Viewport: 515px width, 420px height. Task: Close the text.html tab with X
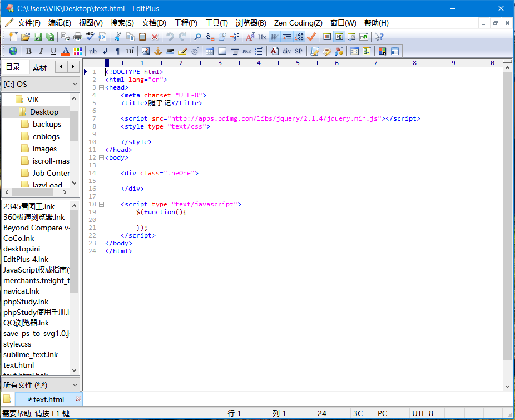[78, 399]
